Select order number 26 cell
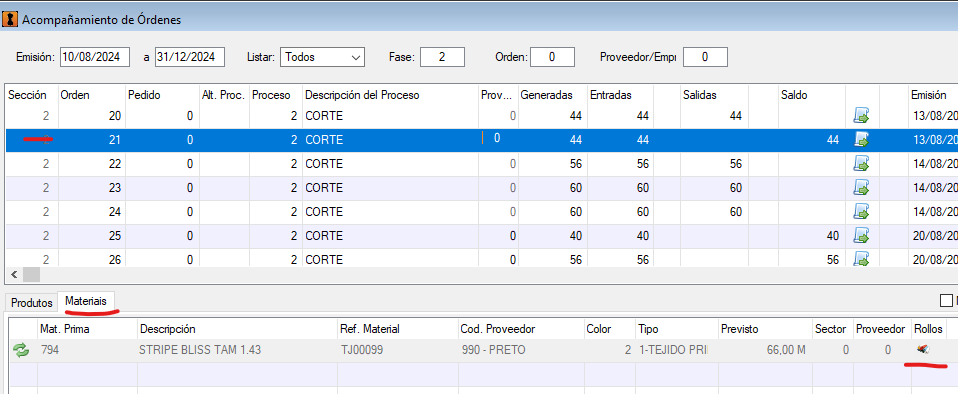This screenshot has height=394, width=958. (115, 259)
